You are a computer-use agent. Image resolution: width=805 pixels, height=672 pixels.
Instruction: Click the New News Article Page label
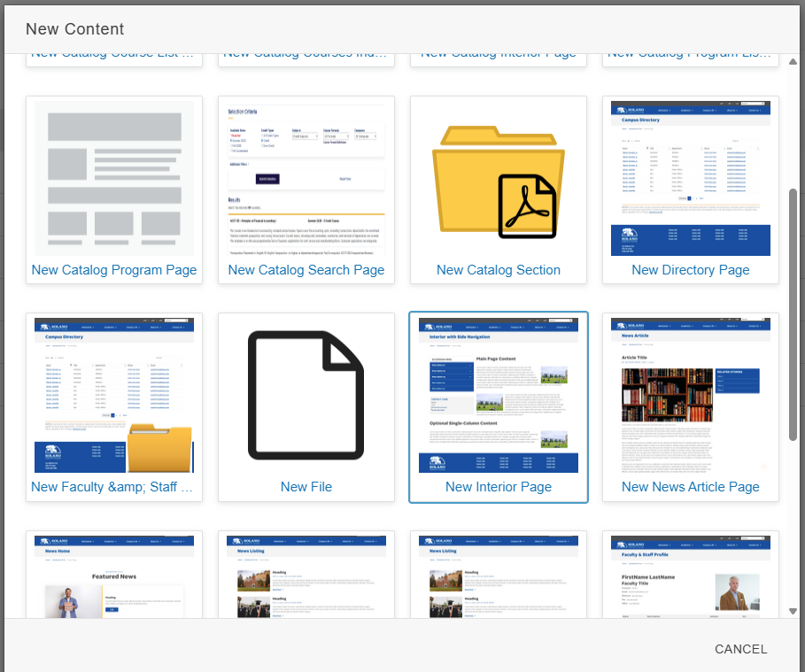pos(691,487)
